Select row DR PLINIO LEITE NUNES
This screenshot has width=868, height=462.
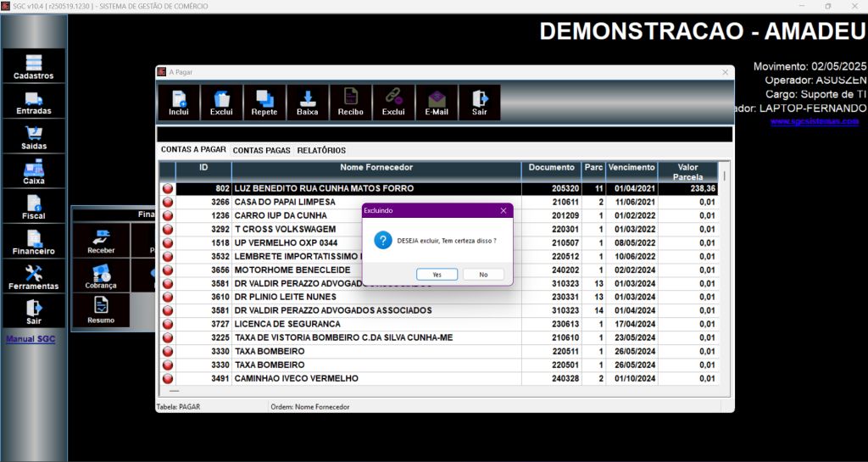pos(439,297)
